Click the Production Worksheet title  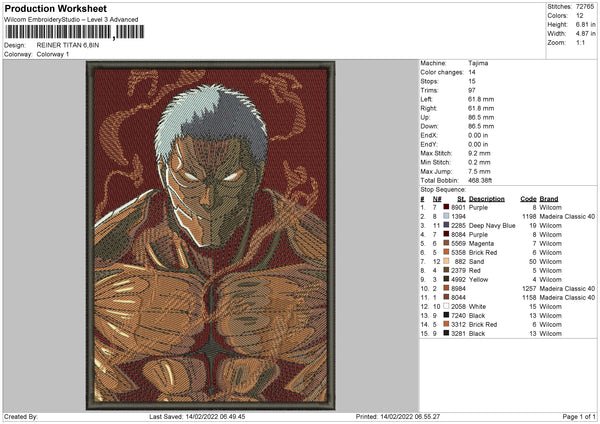click(55, 8)
